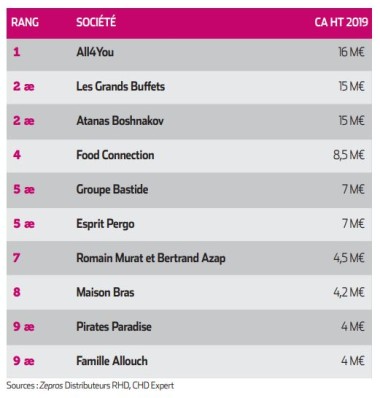The width and height of the screenshot is (380, 398).
Task: Select the Food Connection row
Action: click(x=189, y=155)
